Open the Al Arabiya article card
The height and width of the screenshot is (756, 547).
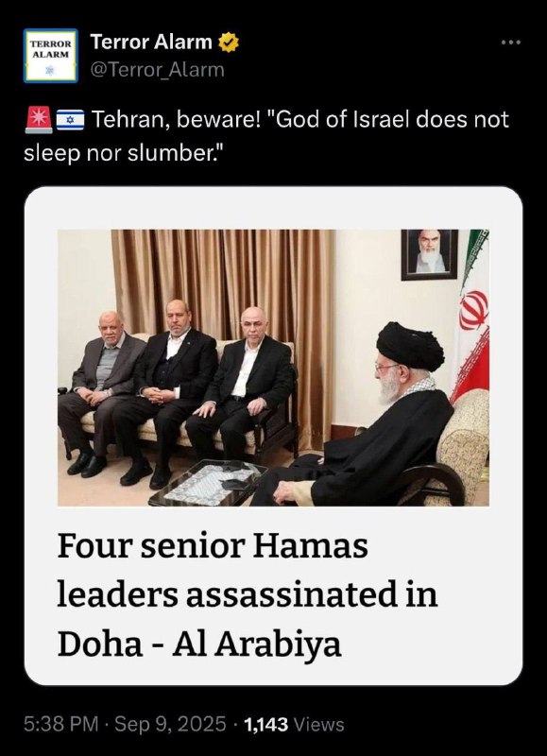tap(273, 436)
